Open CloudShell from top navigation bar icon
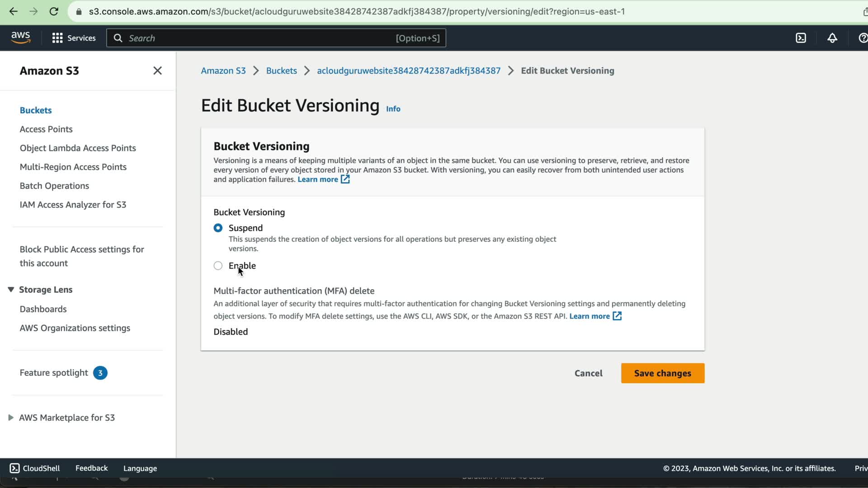The width and height of the screenshot is (868, 488). (801, 38)
